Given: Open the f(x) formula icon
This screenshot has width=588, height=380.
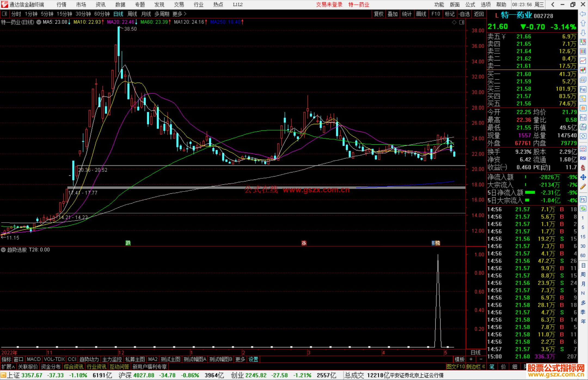Looking at the screenshot, I should (583, 127).
